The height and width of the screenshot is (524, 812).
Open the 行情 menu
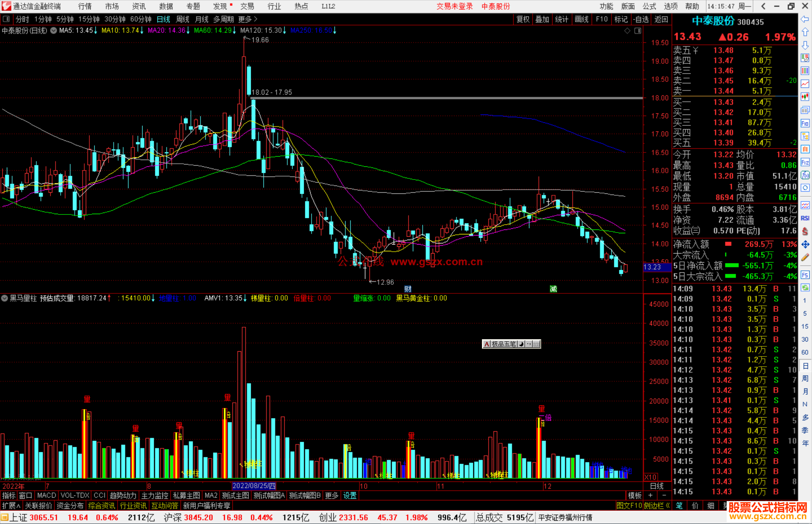point(85,6)
